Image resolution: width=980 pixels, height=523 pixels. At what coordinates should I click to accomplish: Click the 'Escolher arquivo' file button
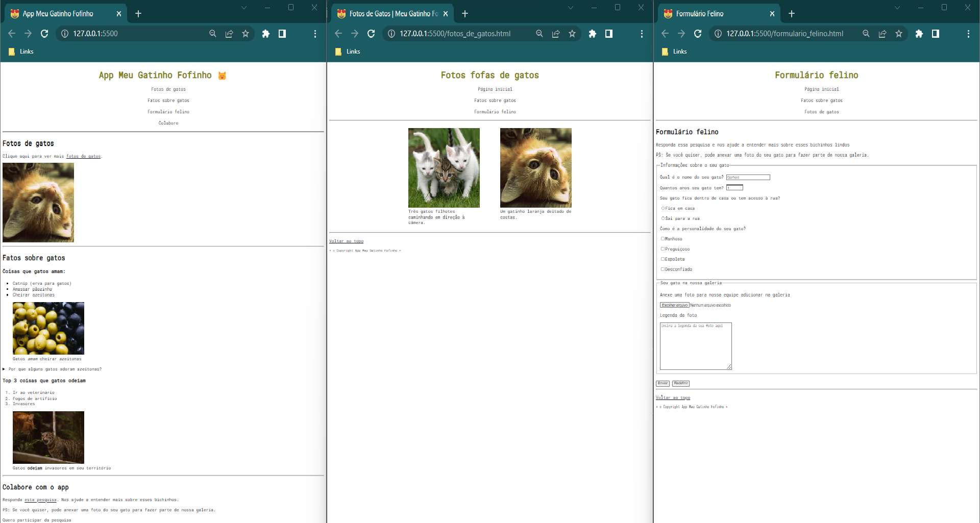675,305
